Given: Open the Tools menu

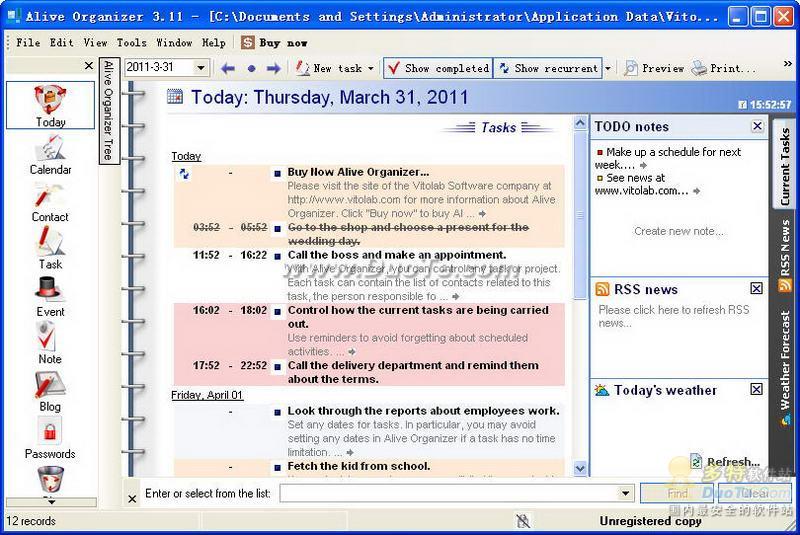Looking at the screenshot, I should coord(131,42).
